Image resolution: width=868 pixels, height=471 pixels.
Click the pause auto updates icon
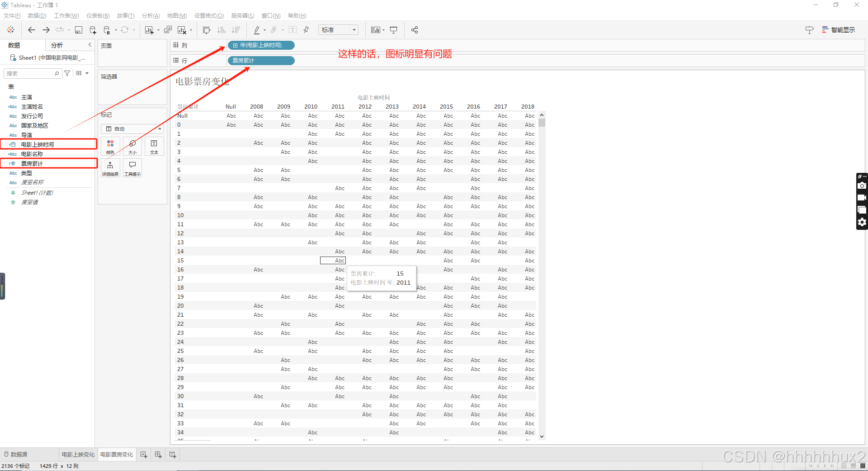107,30
